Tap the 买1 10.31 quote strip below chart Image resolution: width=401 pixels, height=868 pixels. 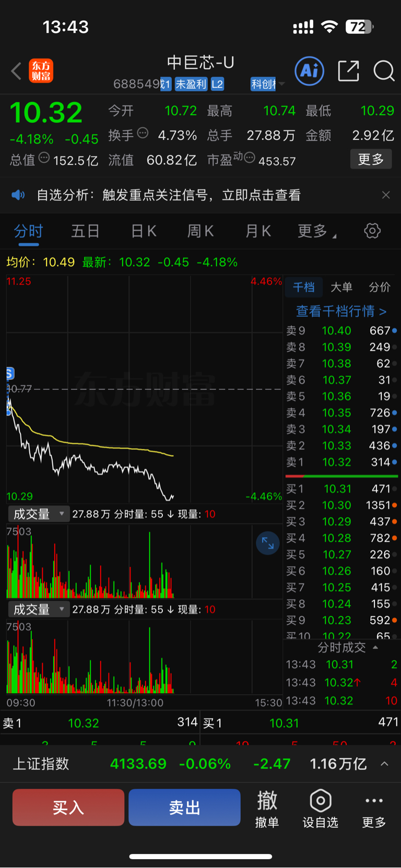pyautogui.click(x=301, y=723)
